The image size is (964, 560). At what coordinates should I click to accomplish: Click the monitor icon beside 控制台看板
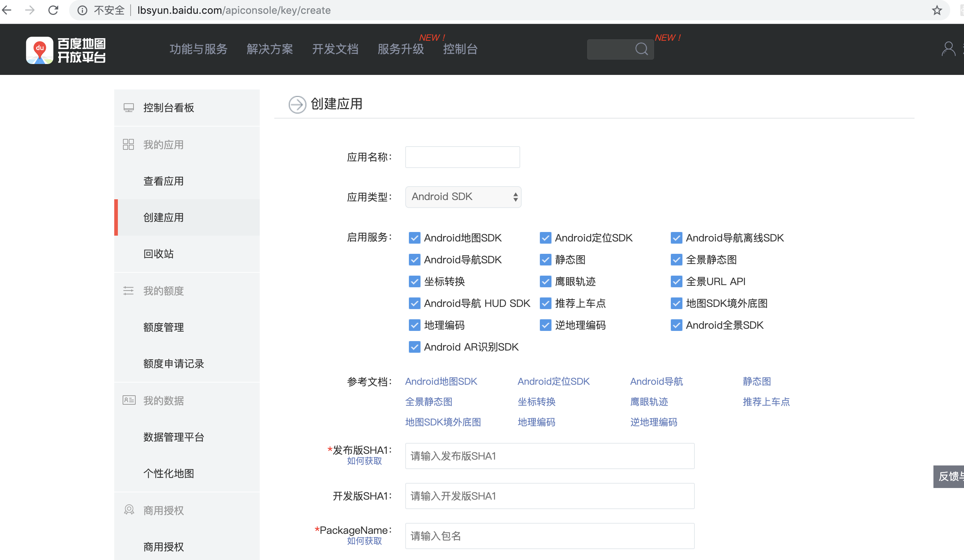pyautogui.click(x=128, y=108)
